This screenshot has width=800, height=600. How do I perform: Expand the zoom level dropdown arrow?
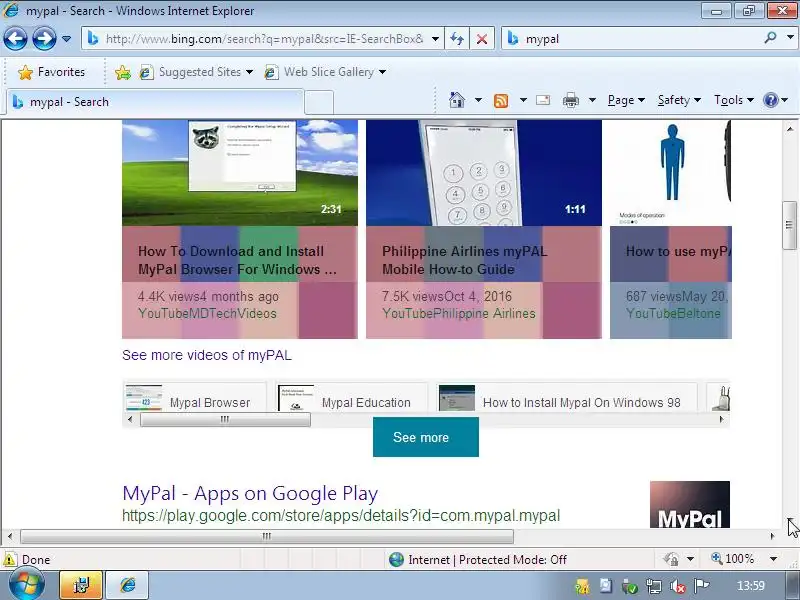pos(773,559)
